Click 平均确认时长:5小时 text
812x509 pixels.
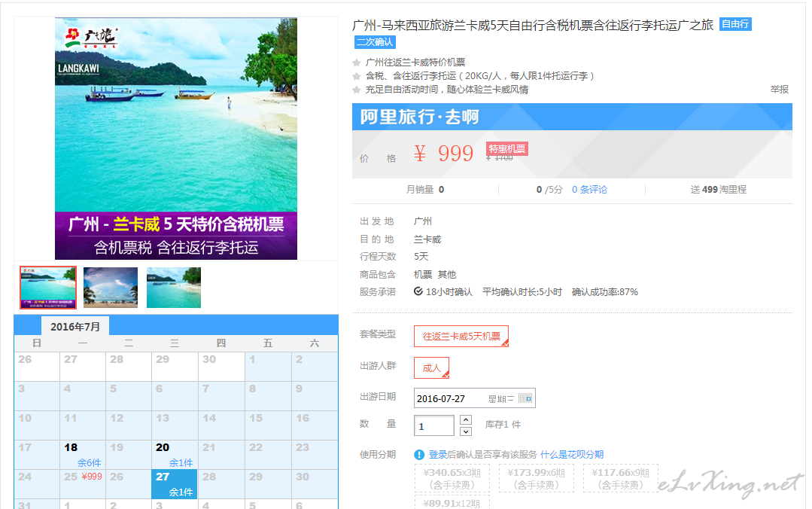pos(522,292)
